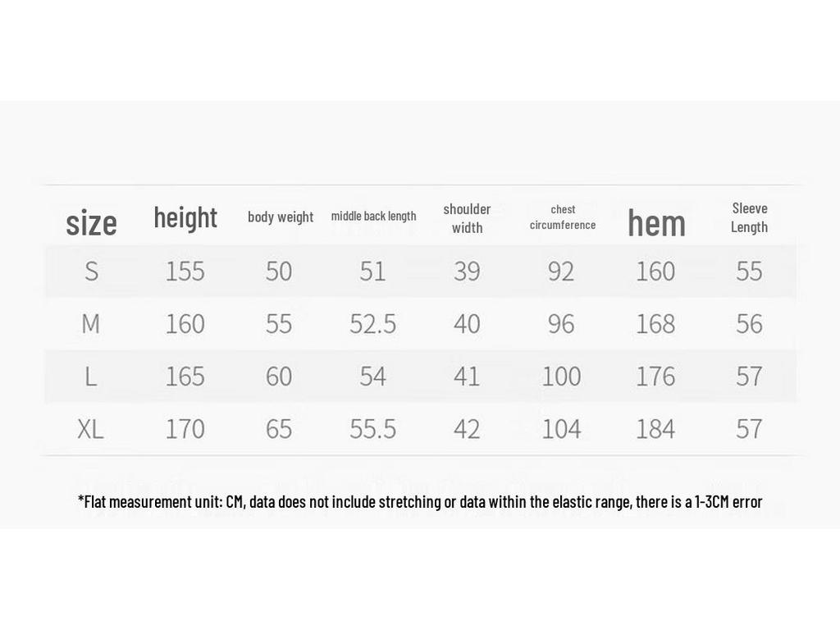The image size is (840, 630).
Task: Click the flat measurement unit footnote
Action: click(420, 502)
